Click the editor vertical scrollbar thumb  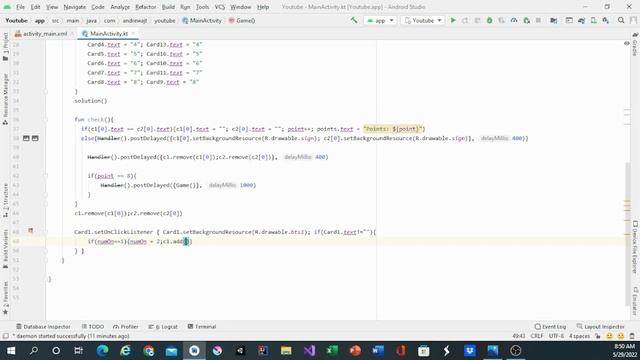[627, 233]
